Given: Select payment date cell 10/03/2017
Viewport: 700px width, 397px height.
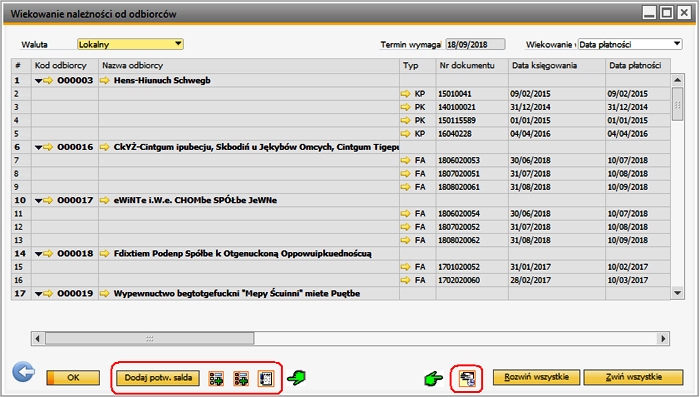Looking at the screenshot, I should [x=638, y=280].
